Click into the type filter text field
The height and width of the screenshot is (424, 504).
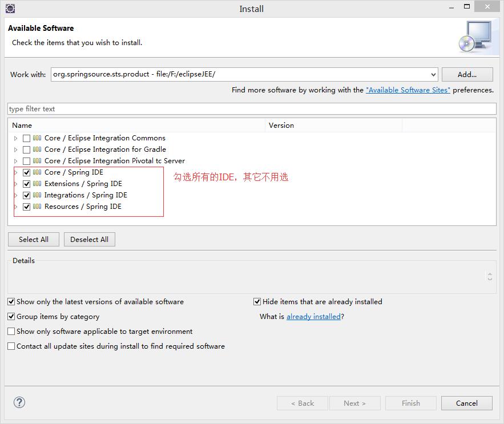pos(252,108)
